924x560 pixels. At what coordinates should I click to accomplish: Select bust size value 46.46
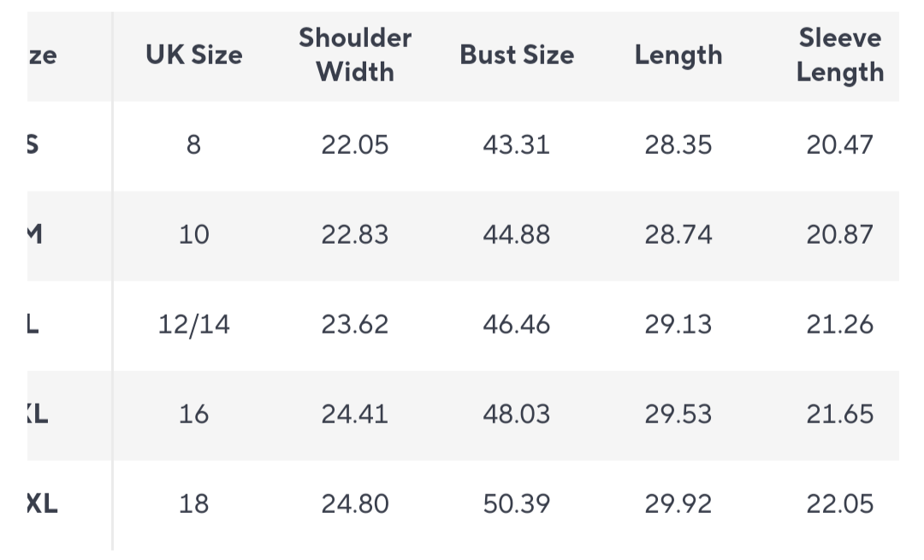[517, 324]
